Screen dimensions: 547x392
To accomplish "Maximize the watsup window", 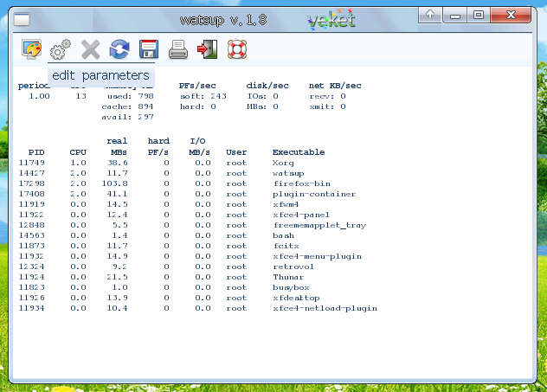I will (x=479, y=16).
